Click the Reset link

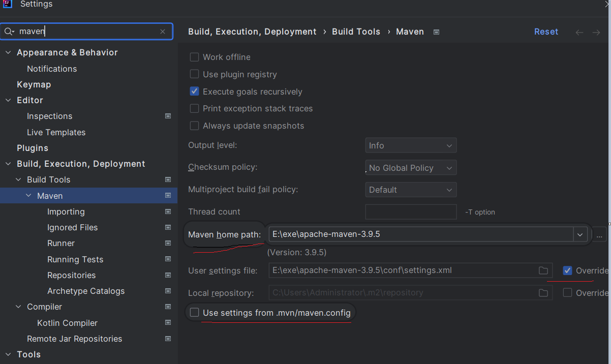coord(546,32)
